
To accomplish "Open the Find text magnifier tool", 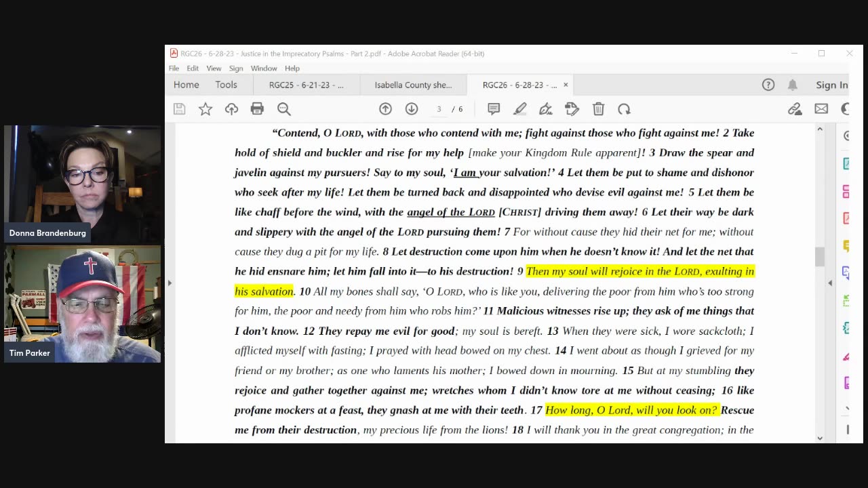I will (284, 109).
